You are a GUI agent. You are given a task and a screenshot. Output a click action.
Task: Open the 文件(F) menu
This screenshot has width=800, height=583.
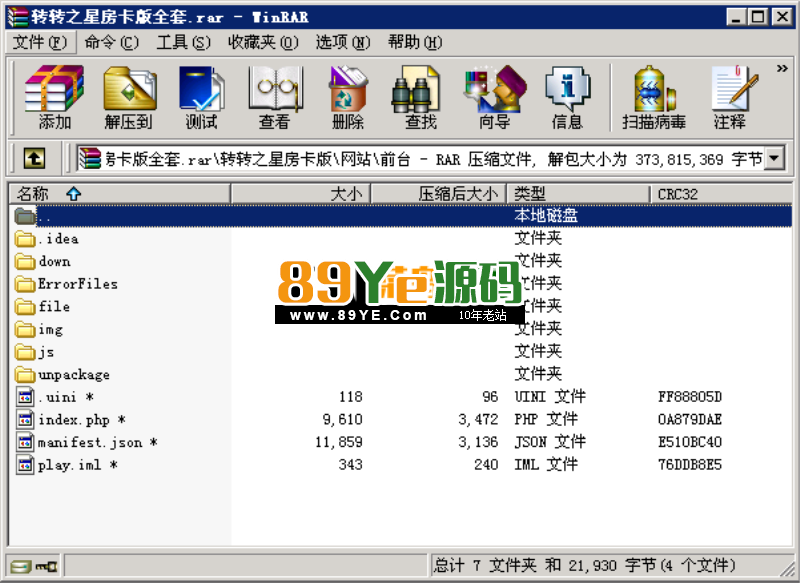pyautogui.click(x=40, y=42)
